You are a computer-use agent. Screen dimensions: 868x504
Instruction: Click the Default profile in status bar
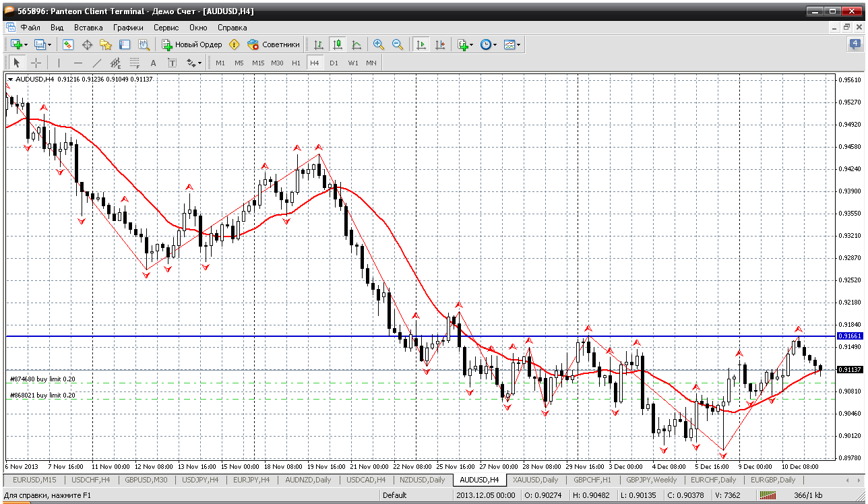[x=394, y=495]
